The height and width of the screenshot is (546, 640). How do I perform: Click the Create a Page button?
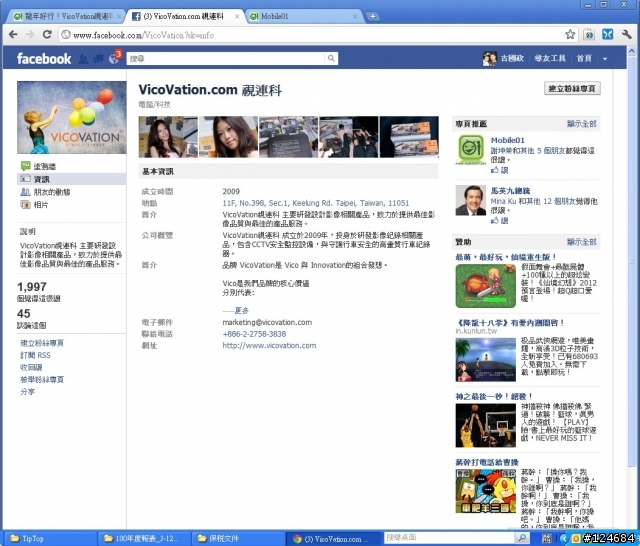point(572,89)
